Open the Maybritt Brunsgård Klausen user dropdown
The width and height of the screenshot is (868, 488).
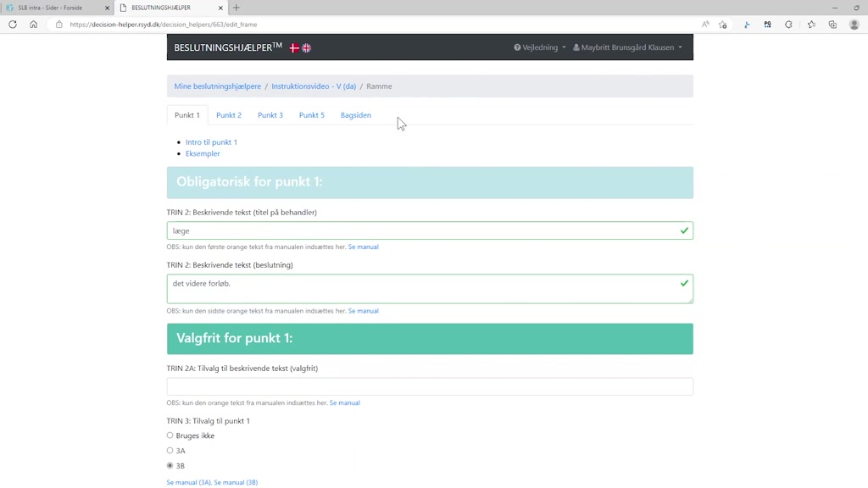pos(627,47)
